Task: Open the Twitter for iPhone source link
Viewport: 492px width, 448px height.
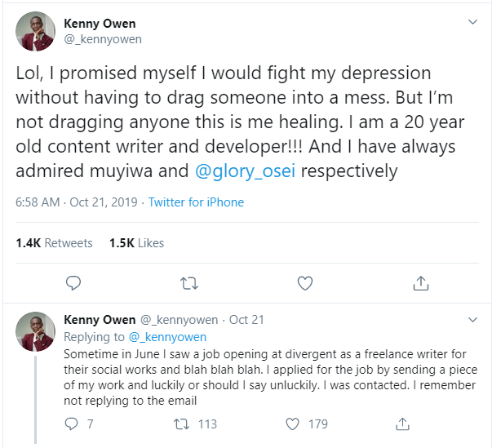Action: tap(196, 202)
